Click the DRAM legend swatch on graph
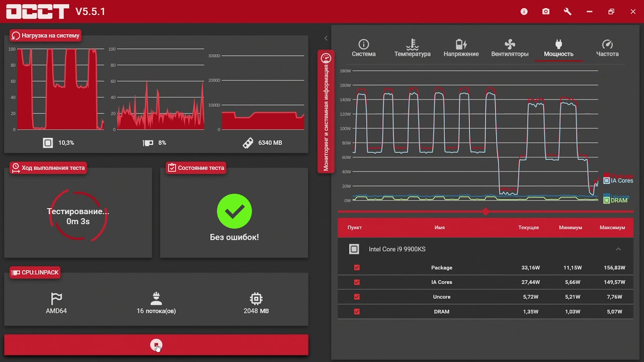 (606, 200)
